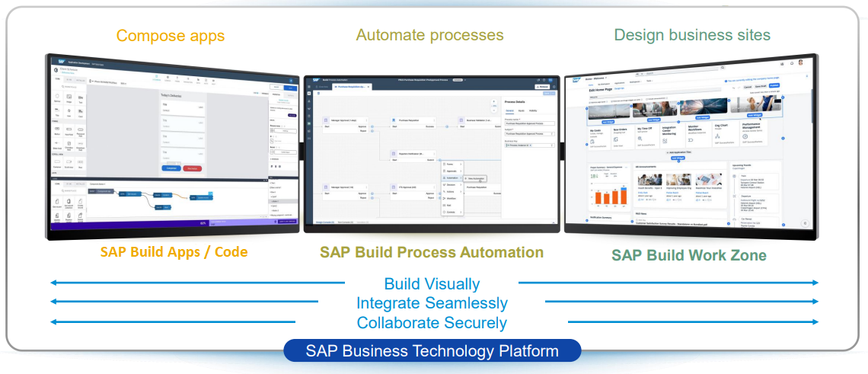
Task: Select Get record logic node icon
Action: coord(57,201)
